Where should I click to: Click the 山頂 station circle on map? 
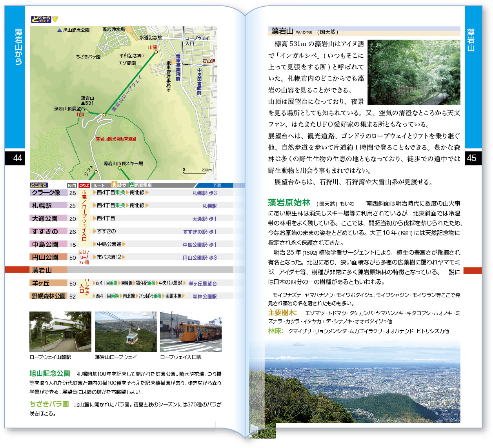104,115
